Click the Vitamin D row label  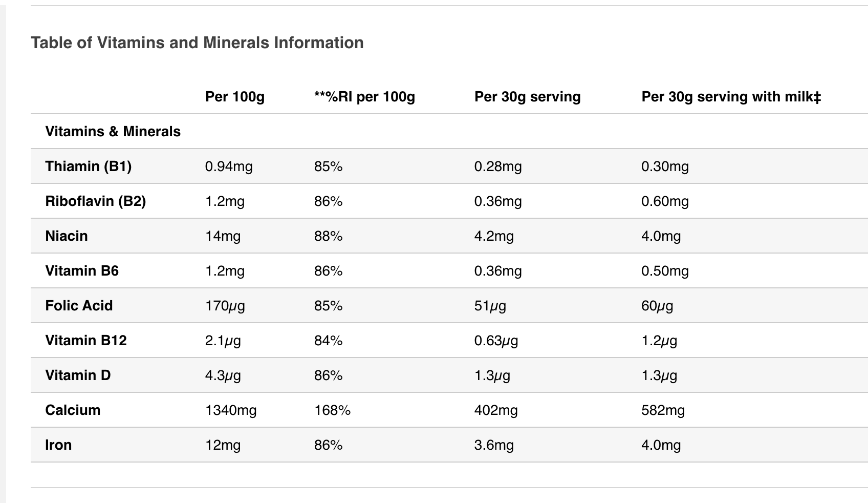coord(78,375)
